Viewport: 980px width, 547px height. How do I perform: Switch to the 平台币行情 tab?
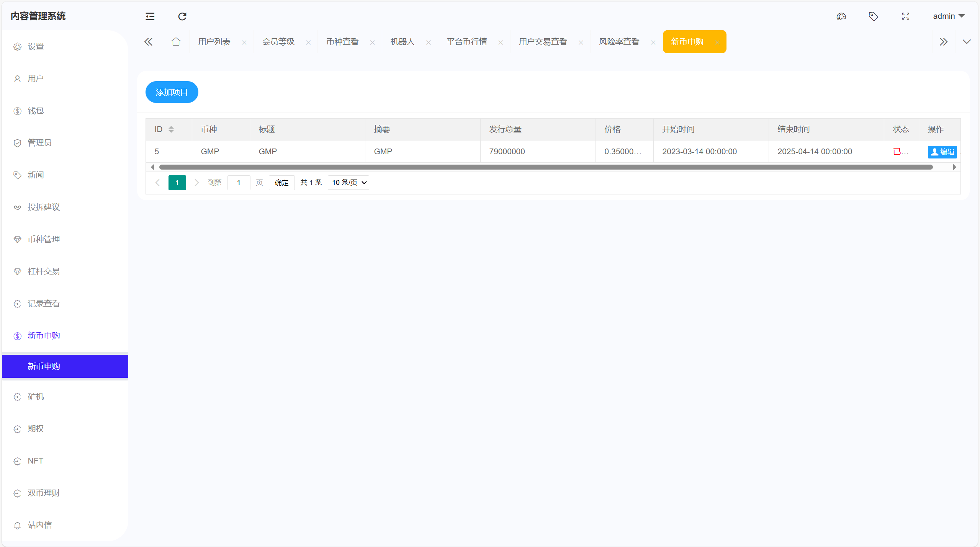(x=466, y=41)
